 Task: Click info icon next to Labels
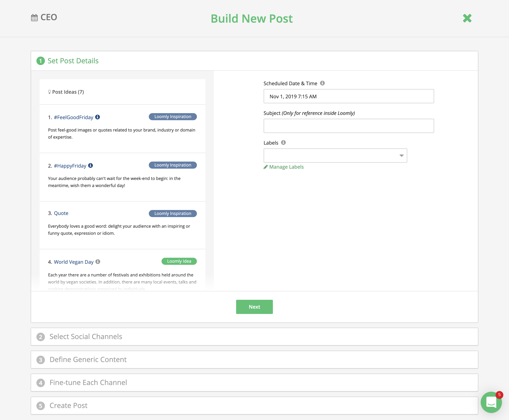click(283, 142)
